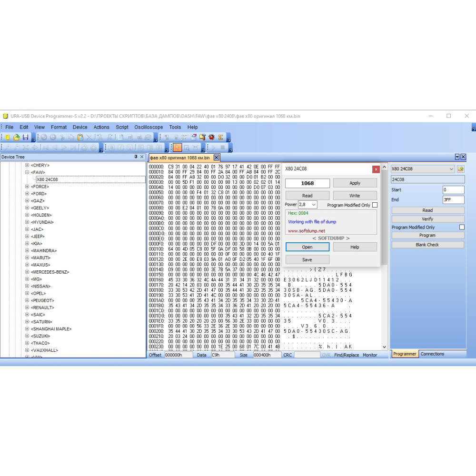Click the End address field 3FF
476x476 pixels.
[x=453, y=200]
